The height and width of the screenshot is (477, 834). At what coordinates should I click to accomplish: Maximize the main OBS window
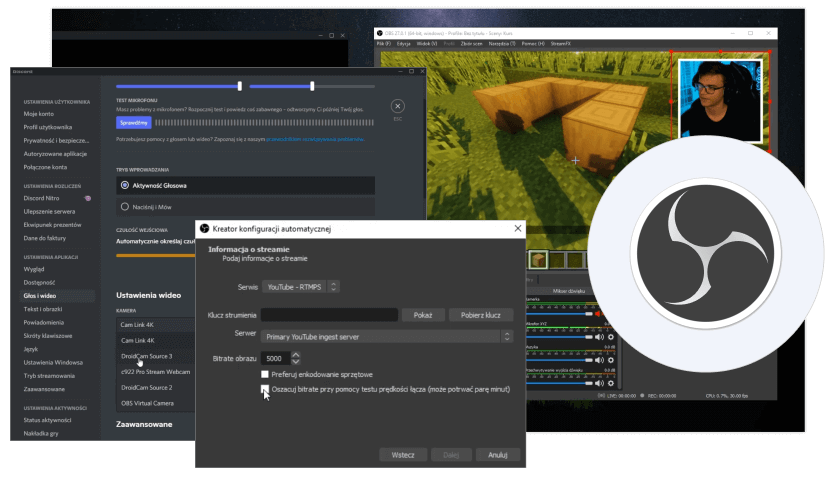pyautogui.click(x=750, y=33)
